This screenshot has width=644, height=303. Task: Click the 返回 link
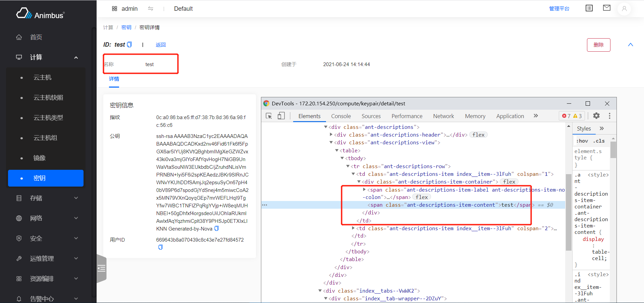click(161, 45)
